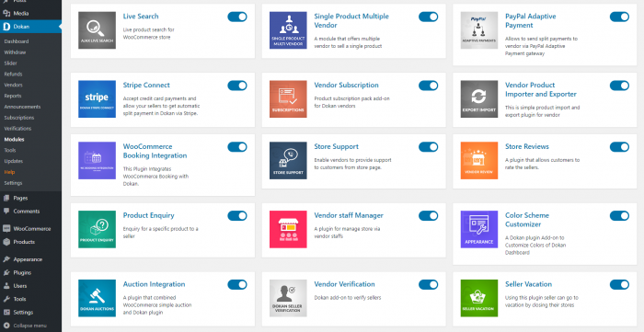Open Announcements submenu item
Viewport: 644px width, 332px height.
22,107
